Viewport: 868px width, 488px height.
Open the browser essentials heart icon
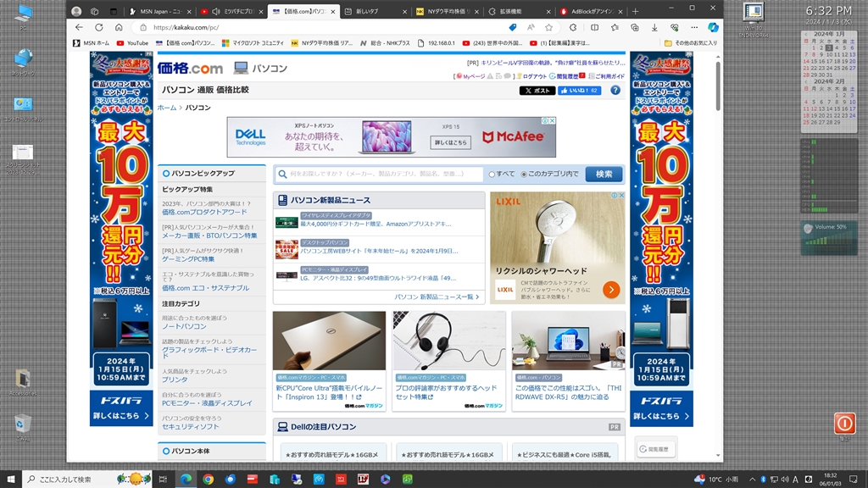point(674,27)
